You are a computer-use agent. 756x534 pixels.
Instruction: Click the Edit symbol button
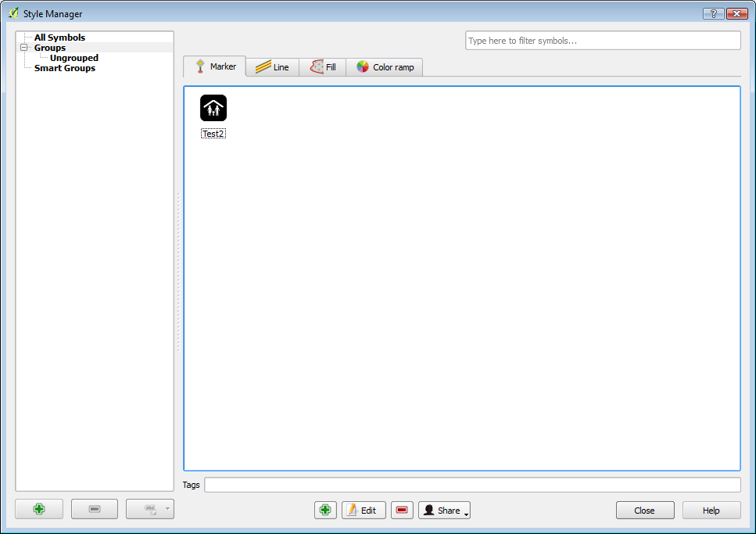coord(364,510)
